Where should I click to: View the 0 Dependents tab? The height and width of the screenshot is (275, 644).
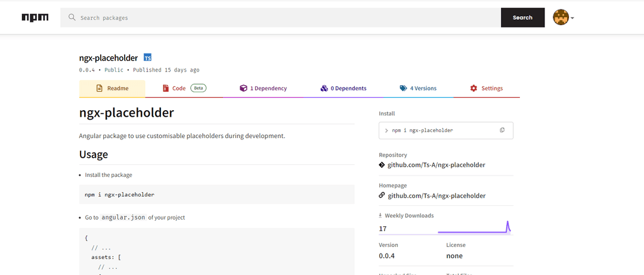343,89
